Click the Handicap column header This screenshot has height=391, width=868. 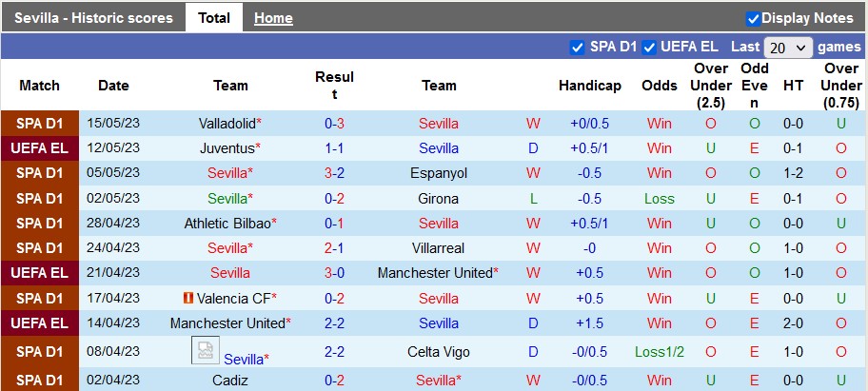(x=590, y=86)
